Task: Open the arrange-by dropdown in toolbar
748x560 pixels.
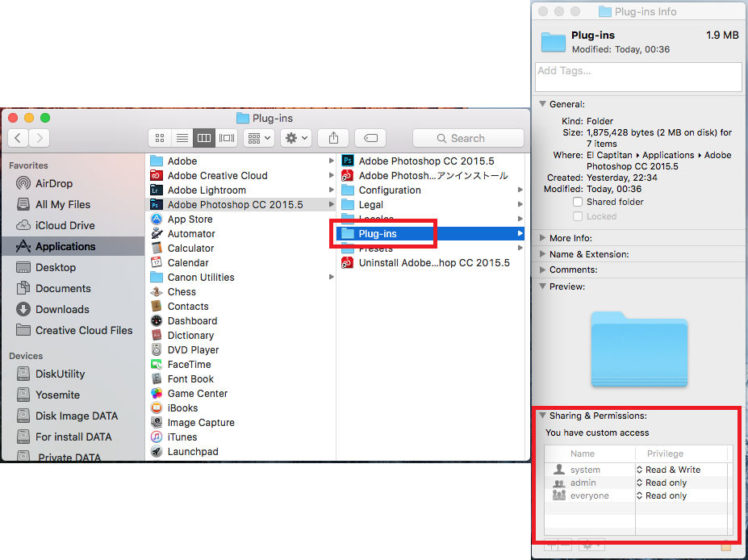Action: click(259, 138)
